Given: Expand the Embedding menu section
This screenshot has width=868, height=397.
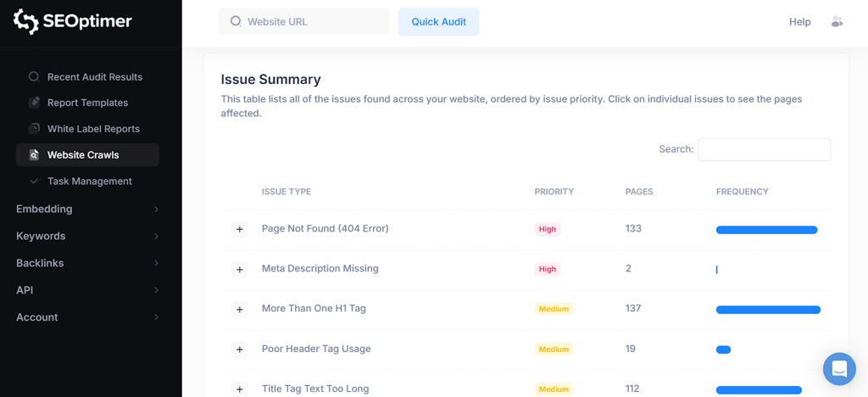Looking at the screenshot, I should pos(87,209).
